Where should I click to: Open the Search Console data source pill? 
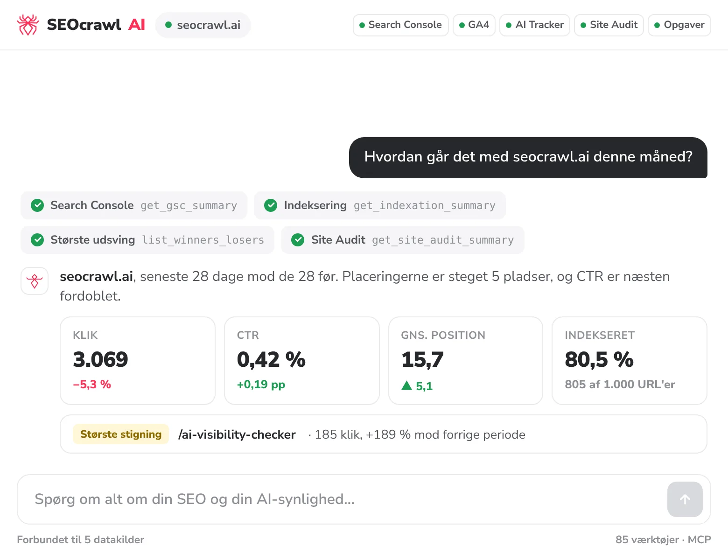pyautogui.click(x=400, y=25)
